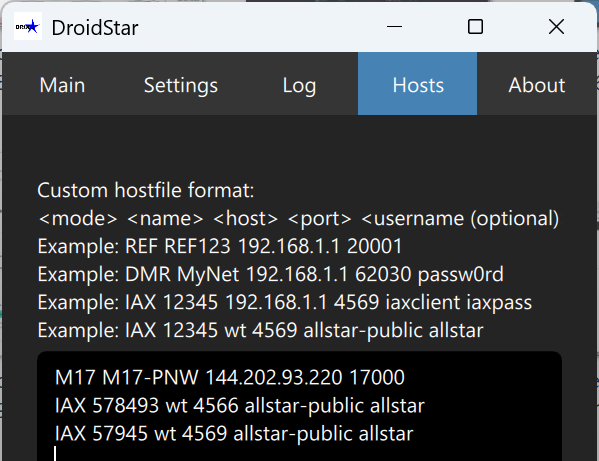This screenshot has height=461, width=599.
Task: Click the IAX 57945 host entry line
Action: pyautogui.click(x=234, y=434)
